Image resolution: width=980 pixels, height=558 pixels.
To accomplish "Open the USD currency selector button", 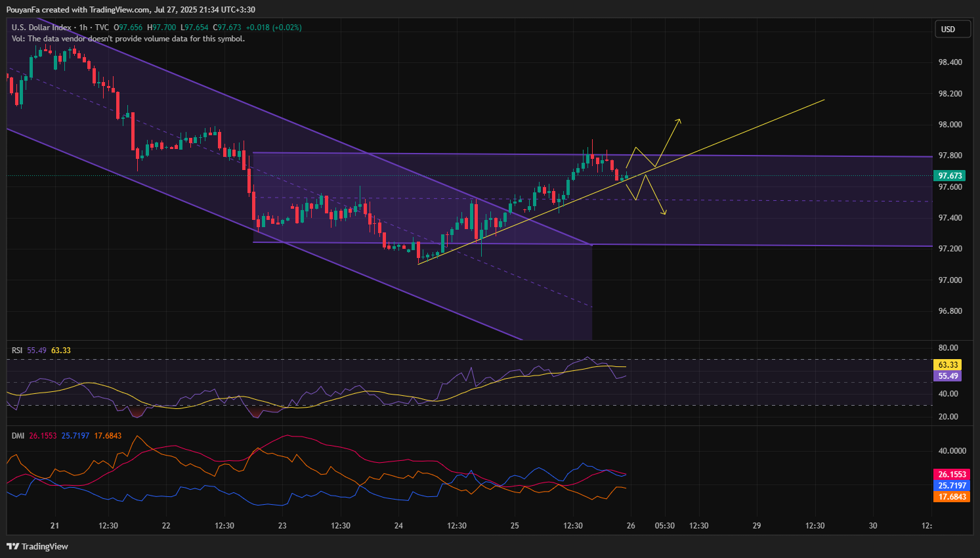I will 952,29.
